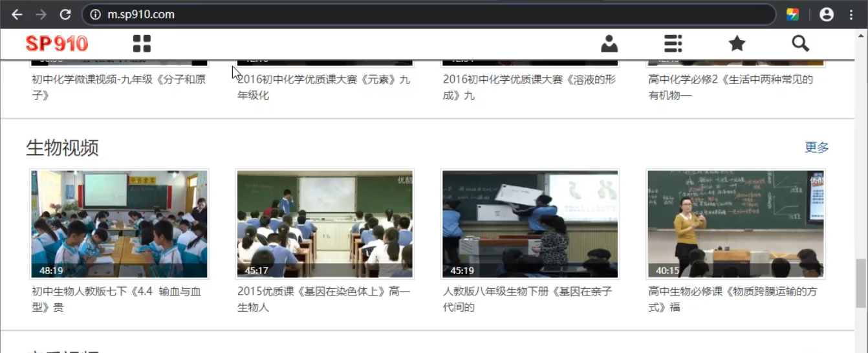Open the 48:19 输血与血型 video thumbnail
Viewport: 868px width, 353px height.
click(119, 224)
